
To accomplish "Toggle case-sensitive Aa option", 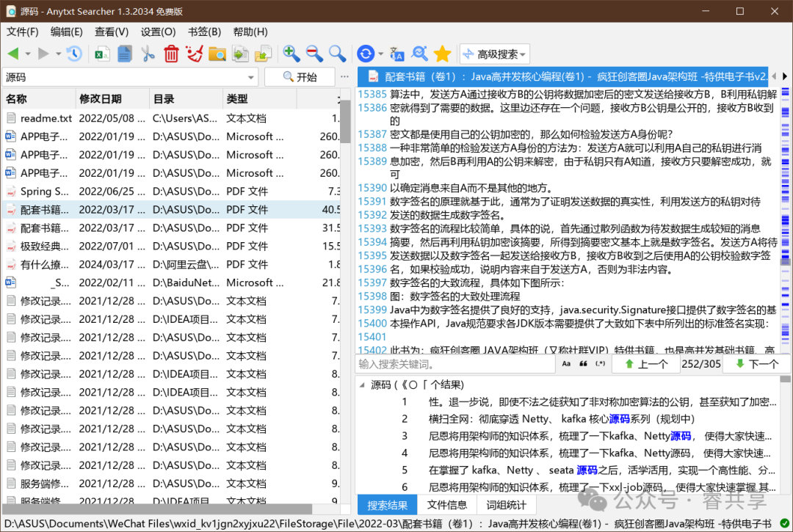I will click(x=566, y=364).
